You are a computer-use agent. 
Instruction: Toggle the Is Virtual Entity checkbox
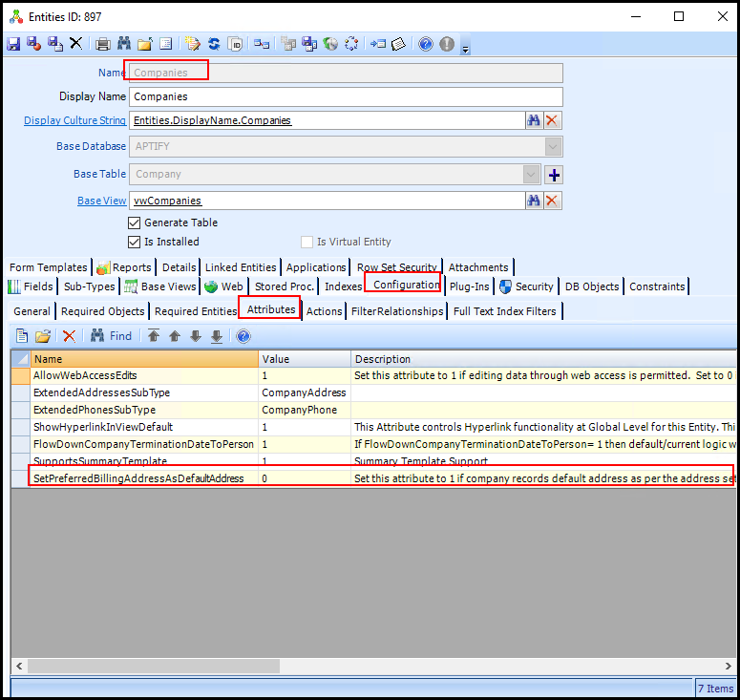(307, 243)
